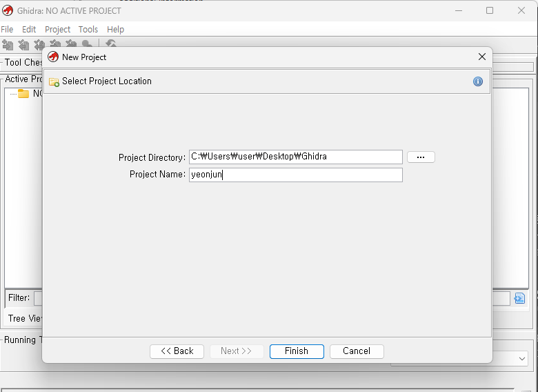Switch to the Tree View tab
538x392 pixels.
pos(24,318)
